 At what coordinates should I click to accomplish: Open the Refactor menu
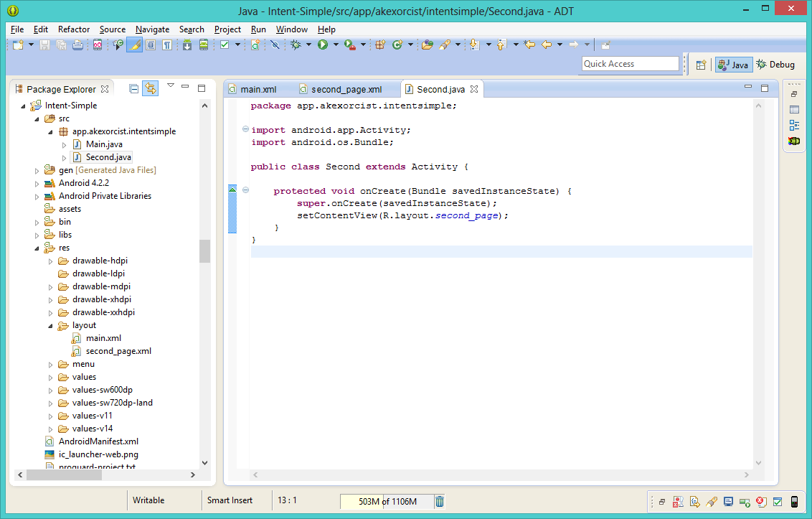(74, 29)
